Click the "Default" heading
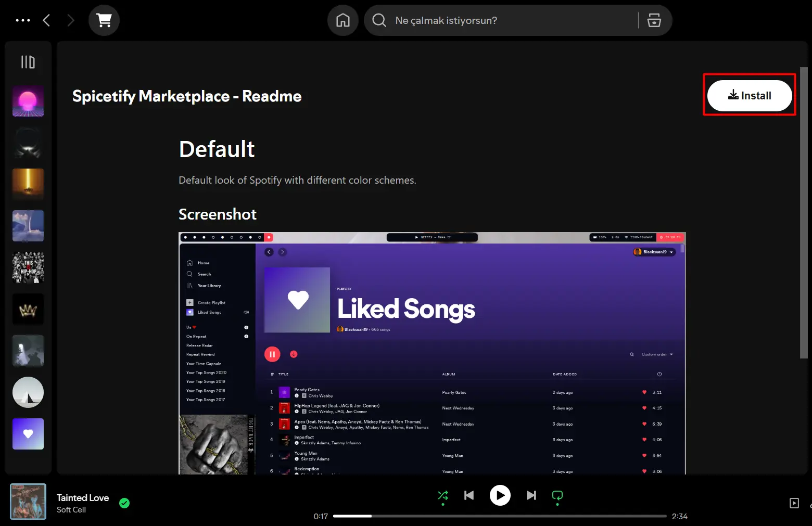 point(217,149)
